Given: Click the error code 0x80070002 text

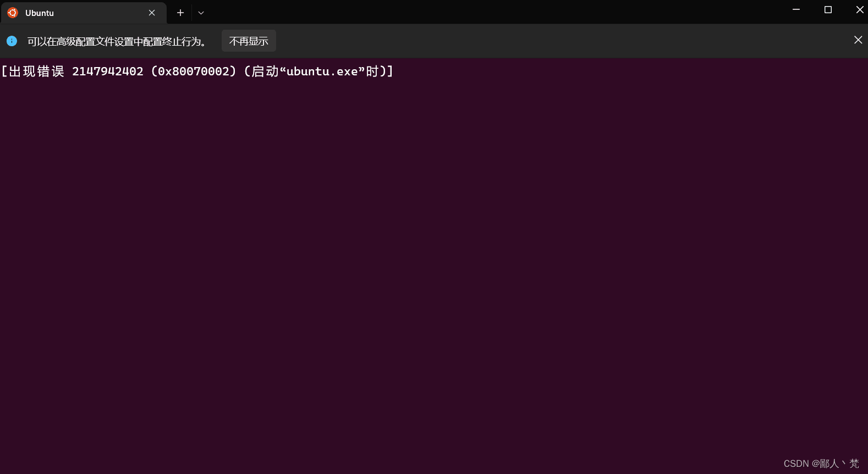Looking at the screenshot, I should [194, 71].
